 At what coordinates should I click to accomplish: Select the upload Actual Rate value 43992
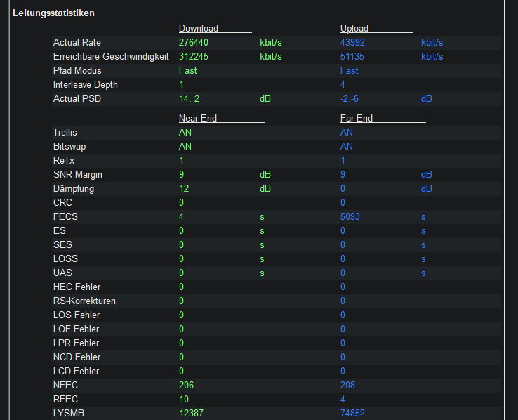point(354,43)
